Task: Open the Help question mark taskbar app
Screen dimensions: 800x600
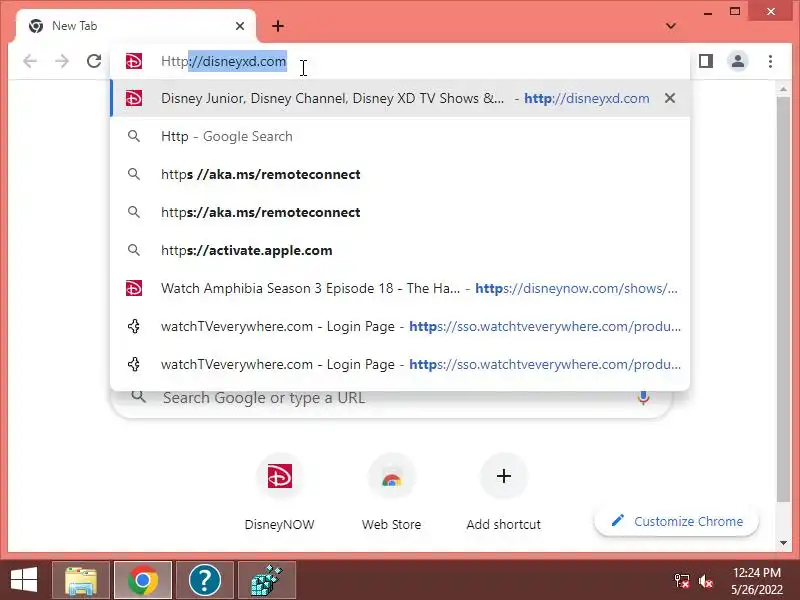Action: coord(205,580)
